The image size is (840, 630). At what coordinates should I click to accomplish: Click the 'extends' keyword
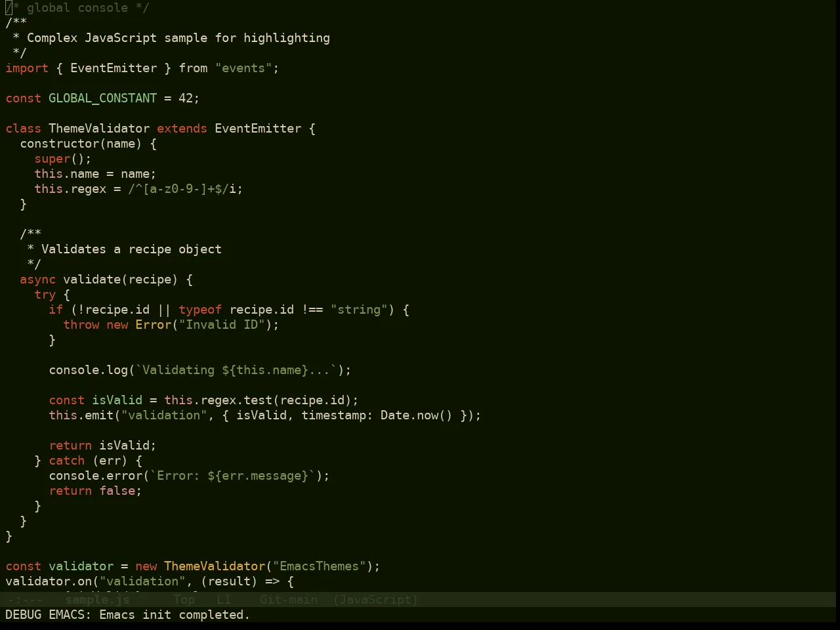(182, 129)
